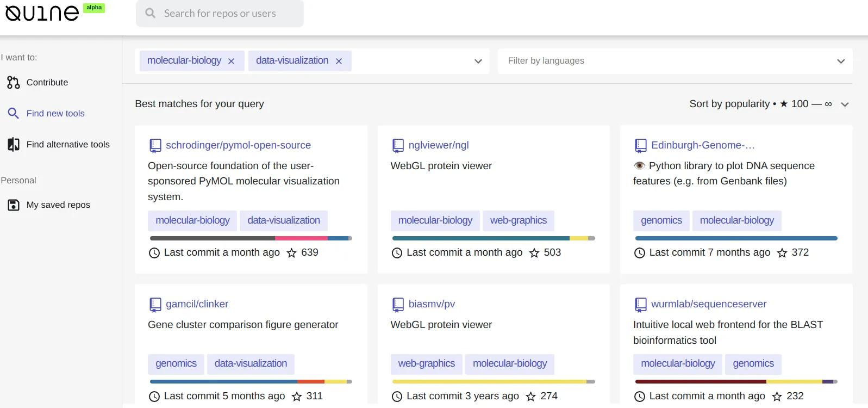Click the star icon next to 372

click(782, 253)
